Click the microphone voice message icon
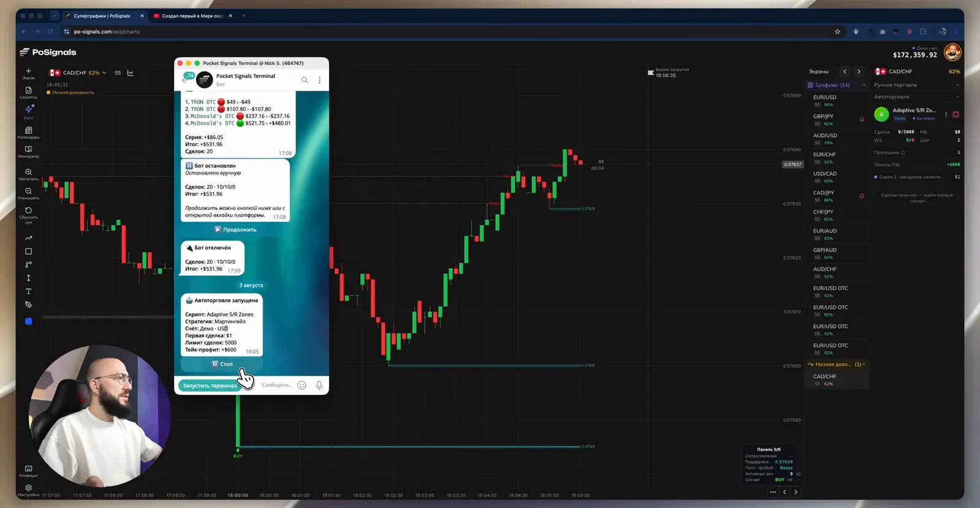This screenshot has height=508, width=980. [319, 385]
